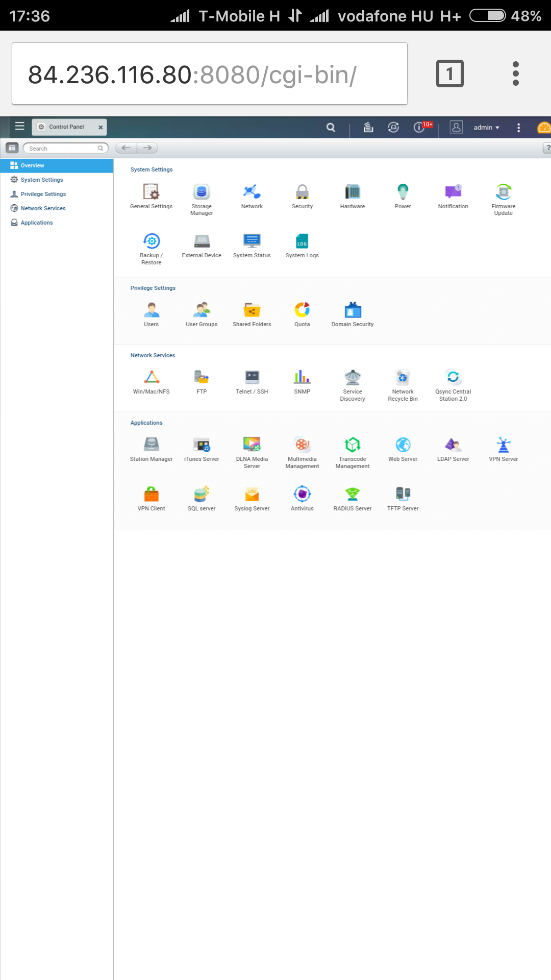Click the Network Services section heading
Screen dimensions: 551x980
point(153,355)
